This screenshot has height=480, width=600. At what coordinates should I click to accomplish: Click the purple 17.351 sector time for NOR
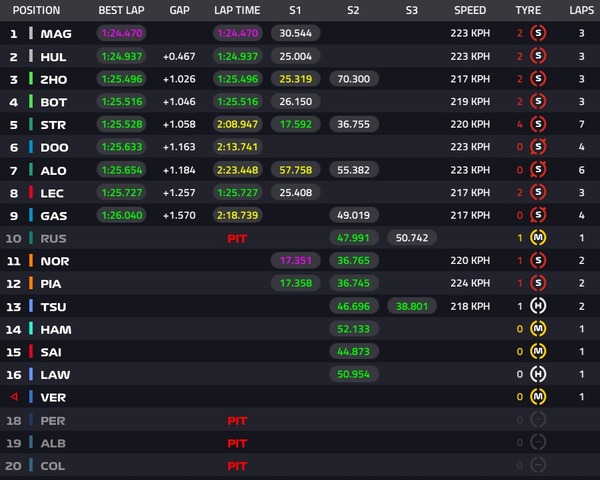tap(296, 261)
